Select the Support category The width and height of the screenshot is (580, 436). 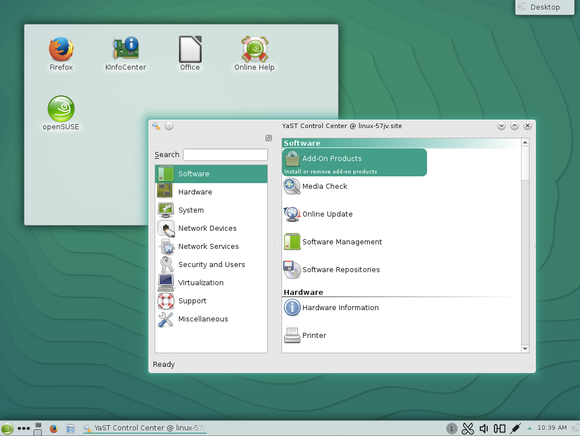tap(211, 301)
